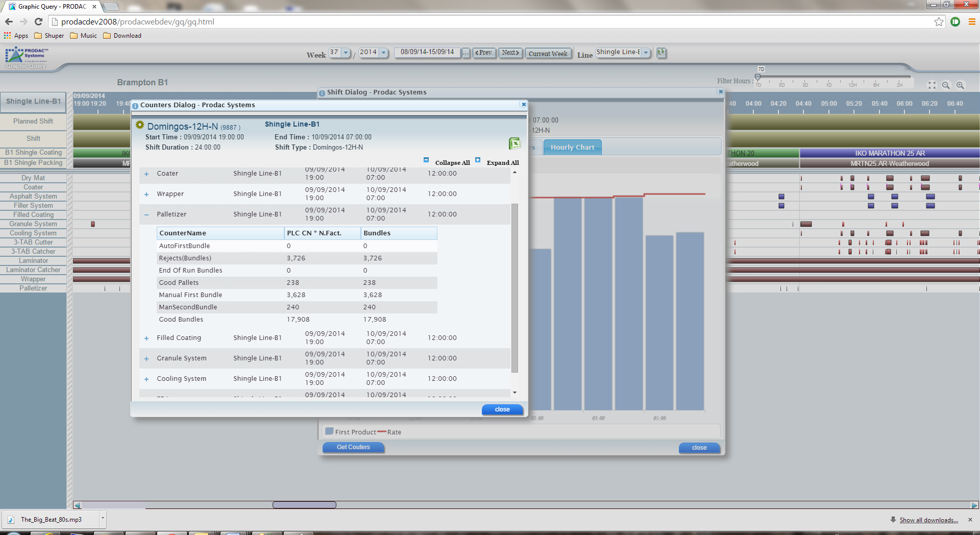Viewport: 980px width, 535px height.
Task: Open the Line selection dropdown
Action: [x=646, y=53]
